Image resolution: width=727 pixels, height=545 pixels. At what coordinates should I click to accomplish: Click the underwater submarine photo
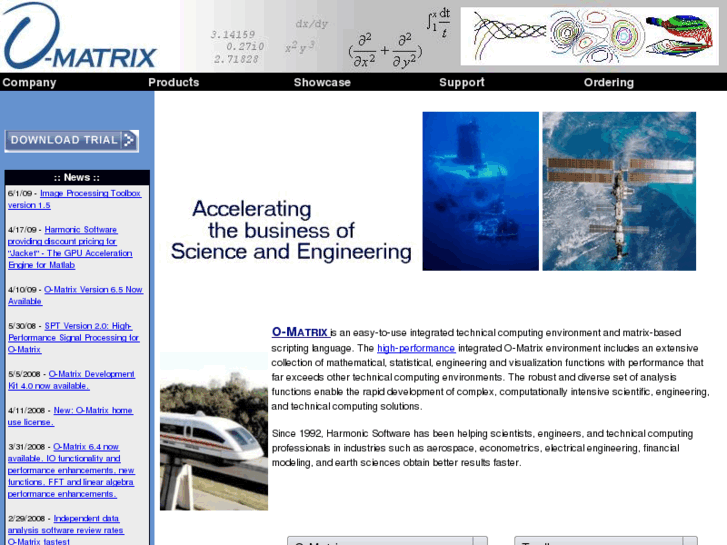point(480,191)
